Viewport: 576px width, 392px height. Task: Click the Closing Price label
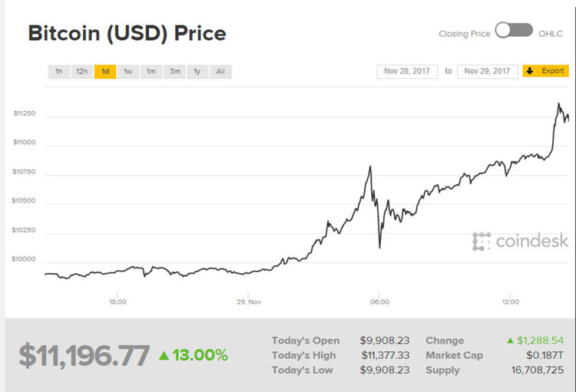pos(464,34)
